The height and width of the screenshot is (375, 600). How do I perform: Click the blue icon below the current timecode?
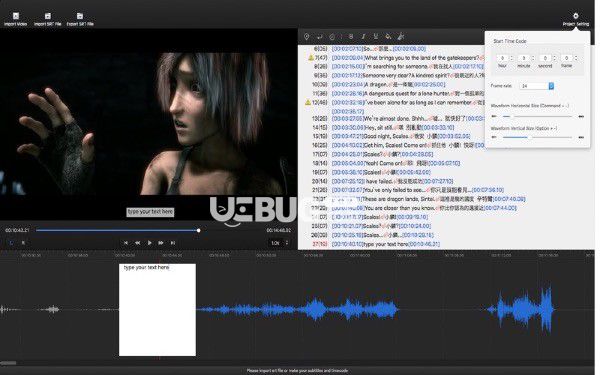point(11,243)
